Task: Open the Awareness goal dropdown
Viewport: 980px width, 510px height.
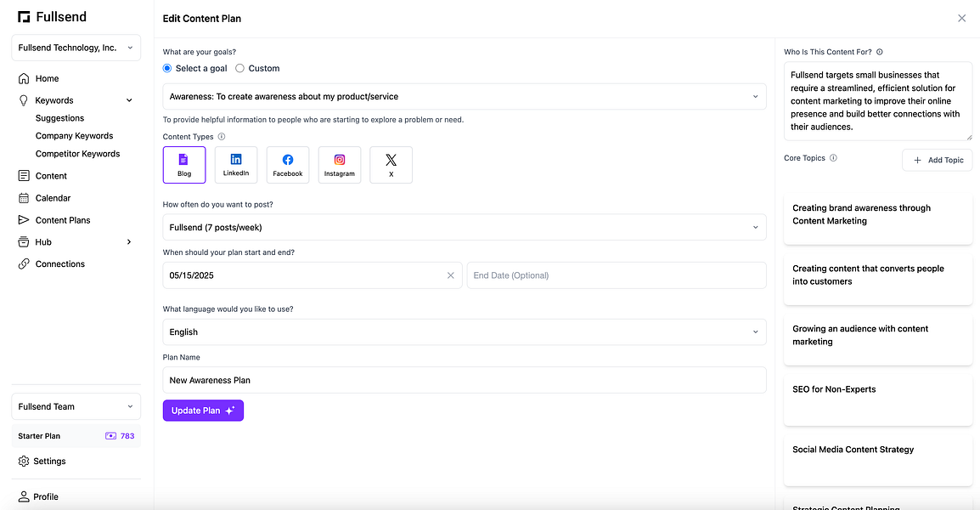Action: pyautogui.click(x=465, y=96)
